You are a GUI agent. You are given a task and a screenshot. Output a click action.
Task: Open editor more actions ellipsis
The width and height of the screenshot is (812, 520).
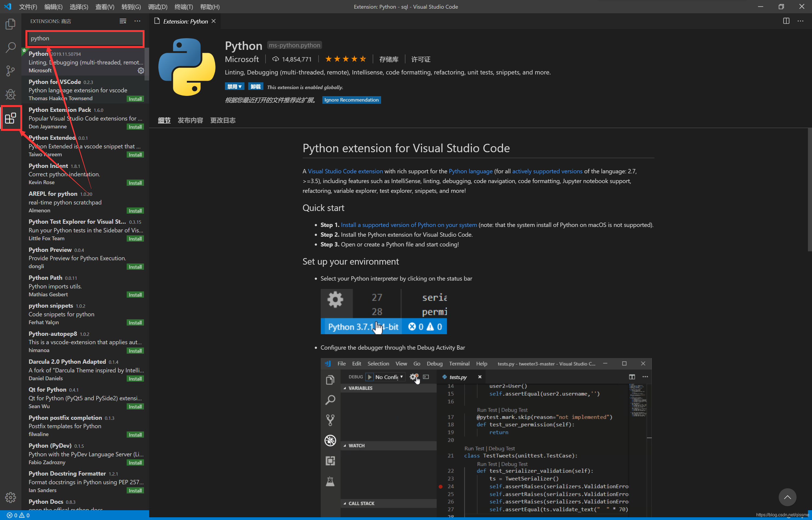click(800, 21)
